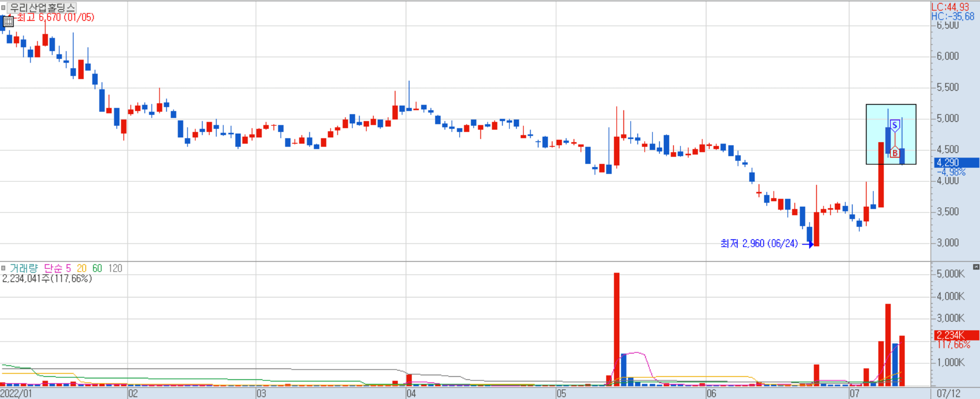Click the 5,500 price axis label

click(x=948, y=87)
